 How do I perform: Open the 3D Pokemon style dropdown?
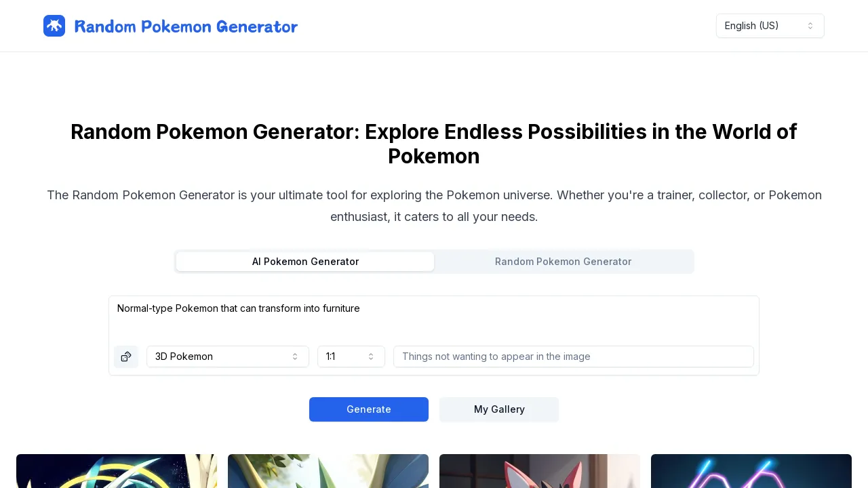[227, 357]
